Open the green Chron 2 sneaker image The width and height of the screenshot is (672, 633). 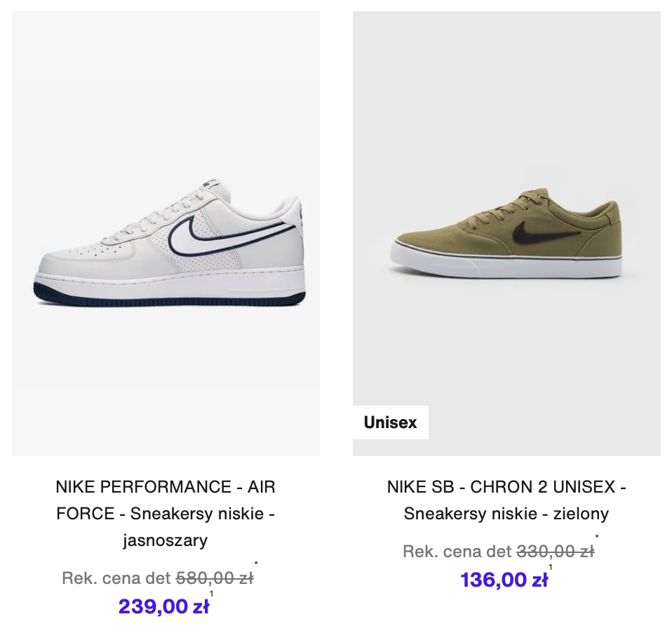[506, 234]
